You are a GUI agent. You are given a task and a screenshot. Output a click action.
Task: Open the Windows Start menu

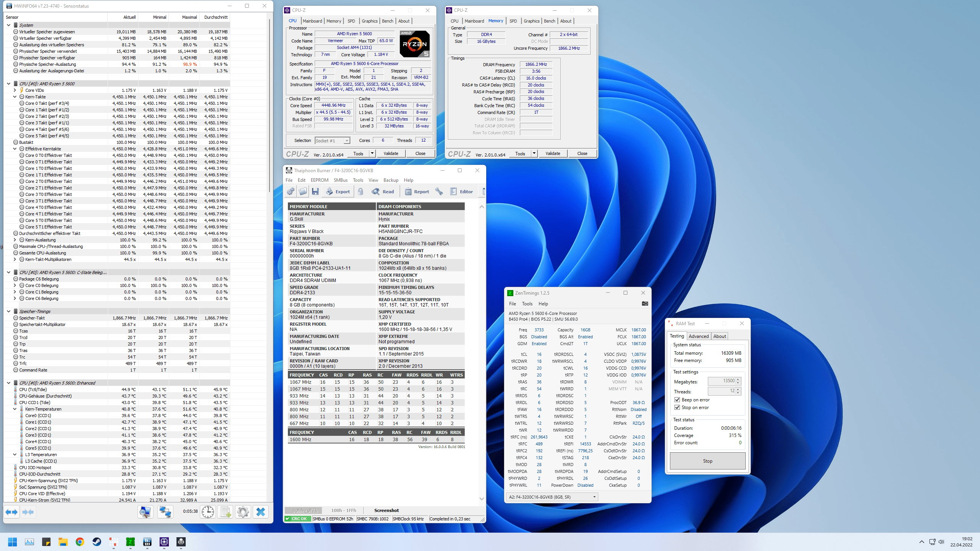[x=12, y=542]
